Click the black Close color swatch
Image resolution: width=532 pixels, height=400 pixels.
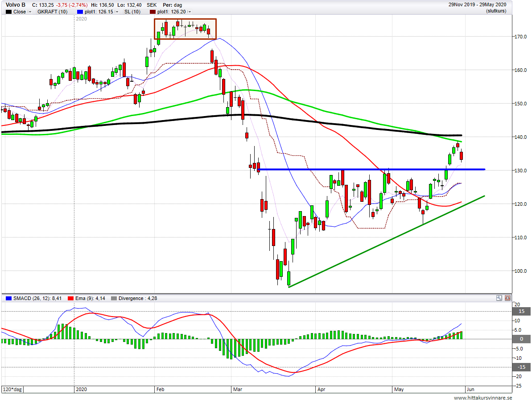coord(8,12)
